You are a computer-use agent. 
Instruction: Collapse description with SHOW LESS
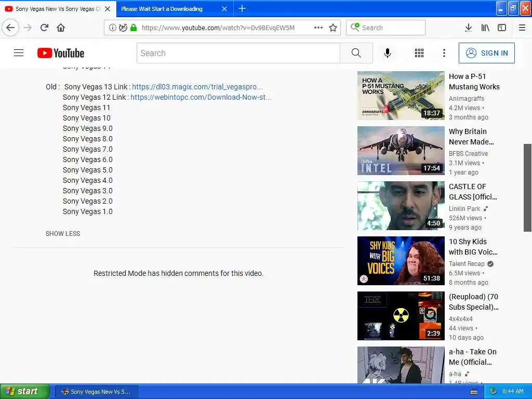pyautogui.click(x=63, y=234)
